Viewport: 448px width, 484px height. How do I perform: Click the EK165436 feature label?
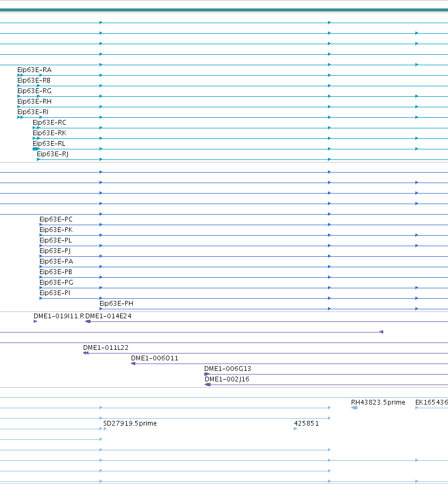(x=432, y=402)
